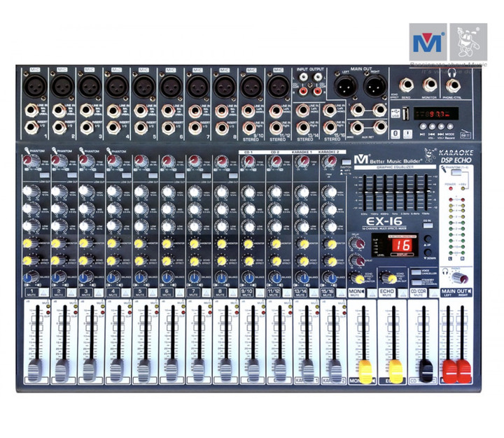This screenshot has width=504, height=438.
Task: Click the effect preset UP button
Action: tap(428, 239)
